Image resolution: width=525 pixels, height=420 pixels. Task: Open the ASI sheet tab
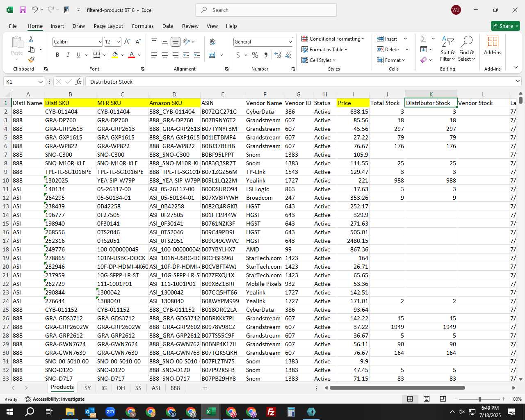(156, 388)
